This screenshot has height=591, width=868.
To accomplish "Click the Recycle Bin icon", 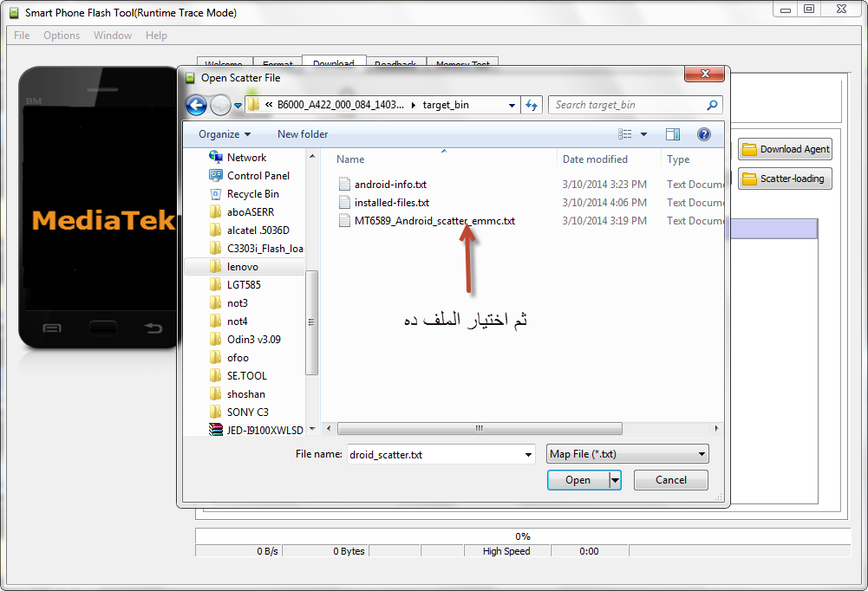I will point(215,194).
